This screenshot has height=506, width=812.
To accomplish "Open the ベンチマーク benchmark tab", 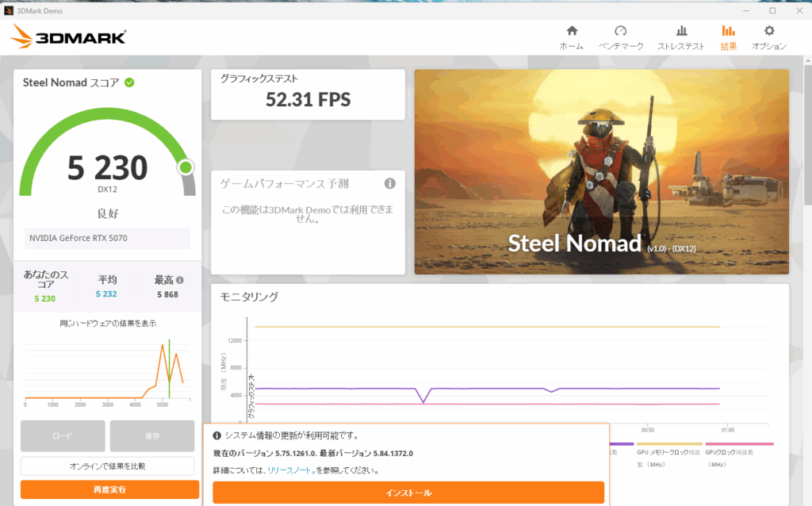I will 621,38.
